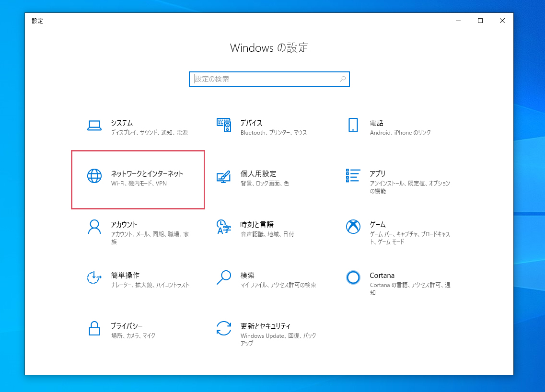Screen dimensions: 545x392
Task: Open the 時刻と言語 category title
Action: pos(257,224)
